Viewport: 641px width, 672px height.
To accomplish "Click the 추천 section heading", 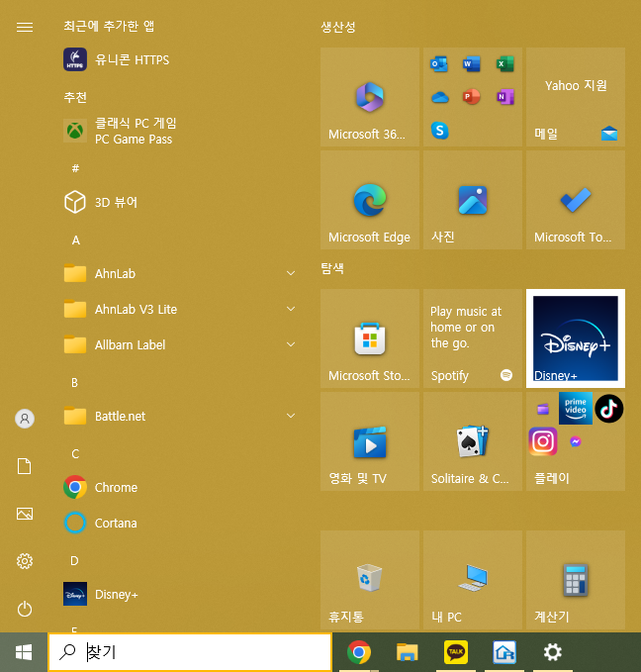I will (75, 97).
